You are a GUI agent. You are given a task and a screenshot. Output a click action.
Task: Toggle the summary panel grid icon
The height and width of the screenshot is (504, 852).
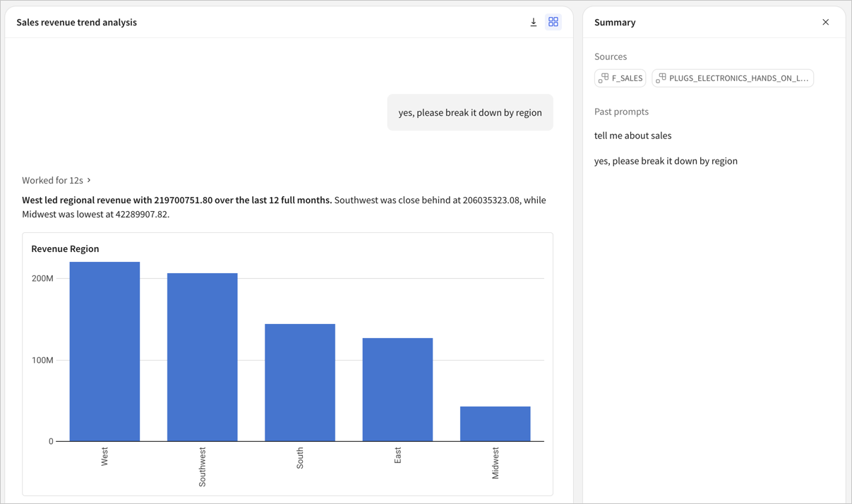point(553,23)
